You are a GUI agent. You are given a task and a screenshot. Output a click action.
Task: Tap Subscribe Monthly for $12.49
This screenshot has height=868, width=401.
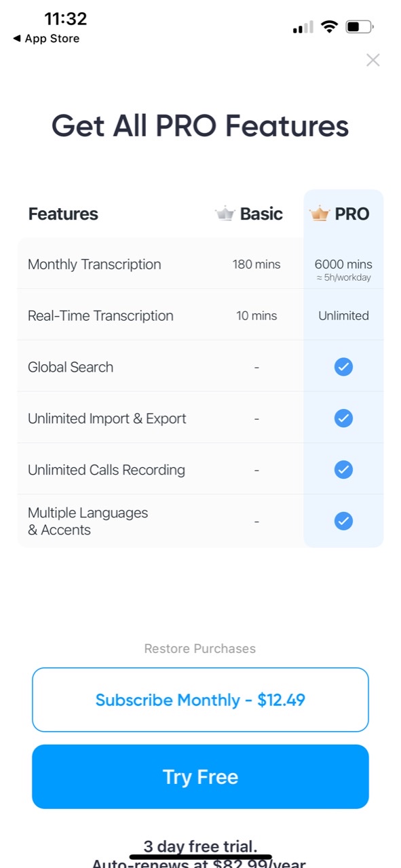pyautogui.click(x=200, y=700)
